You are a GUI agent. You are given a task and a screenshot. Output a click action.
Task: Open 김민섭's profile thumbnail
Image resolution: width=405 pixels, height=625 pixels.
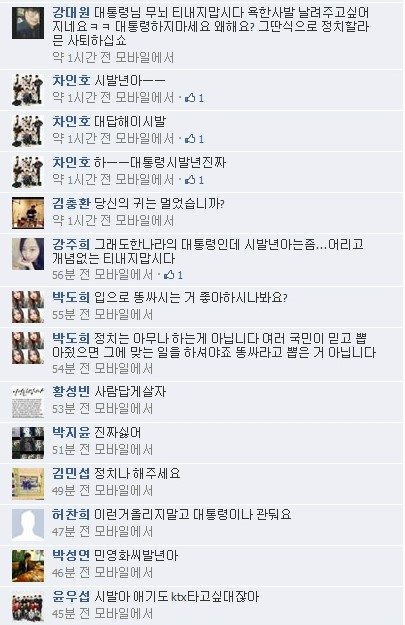coord(28,483)
